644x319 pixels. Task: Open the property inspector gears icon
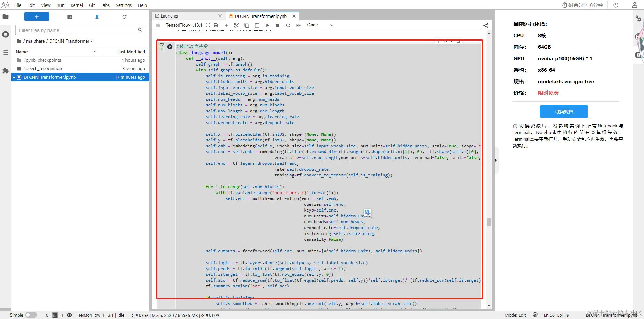click(638, 18)
